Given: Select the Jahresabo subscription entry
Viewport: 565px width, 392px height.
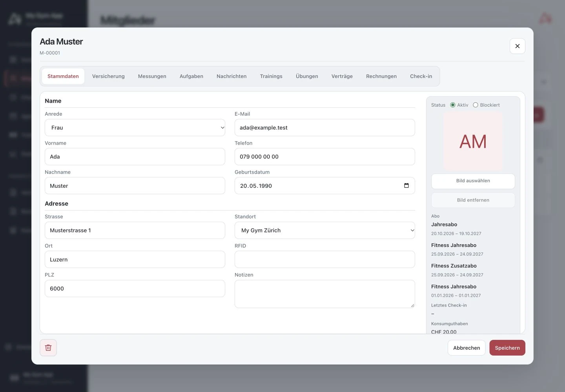Looking at the screenshot, I should coord(444,225).
